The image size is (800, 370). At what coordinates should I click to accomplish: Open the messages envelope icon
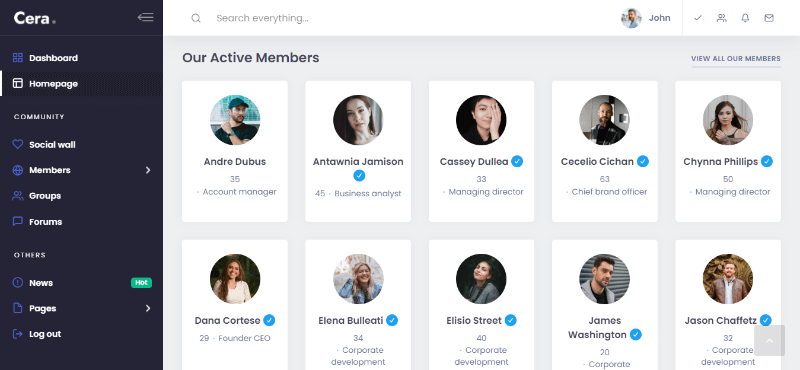tap(769, 18)
